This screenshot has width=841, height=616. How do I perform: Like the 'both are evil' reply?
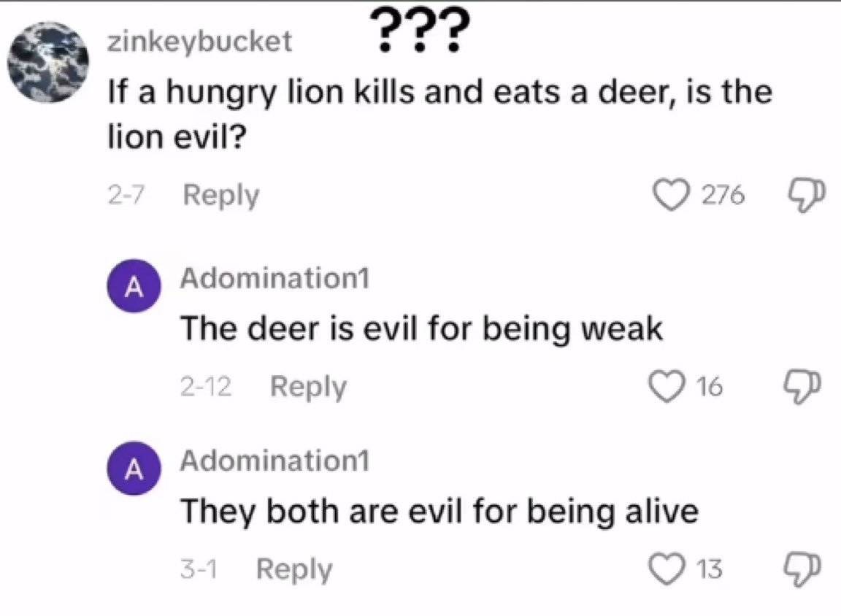pos(667,569)
